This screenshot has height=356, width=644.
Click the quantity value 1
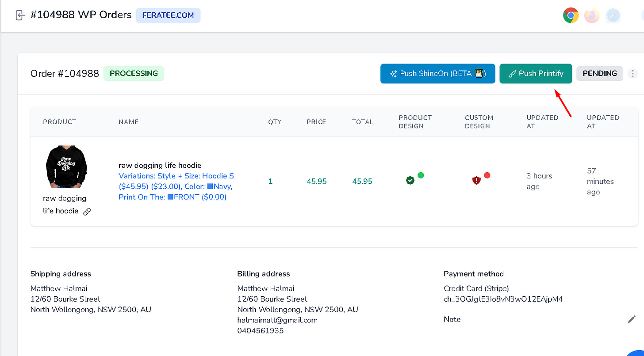(271, 181)
